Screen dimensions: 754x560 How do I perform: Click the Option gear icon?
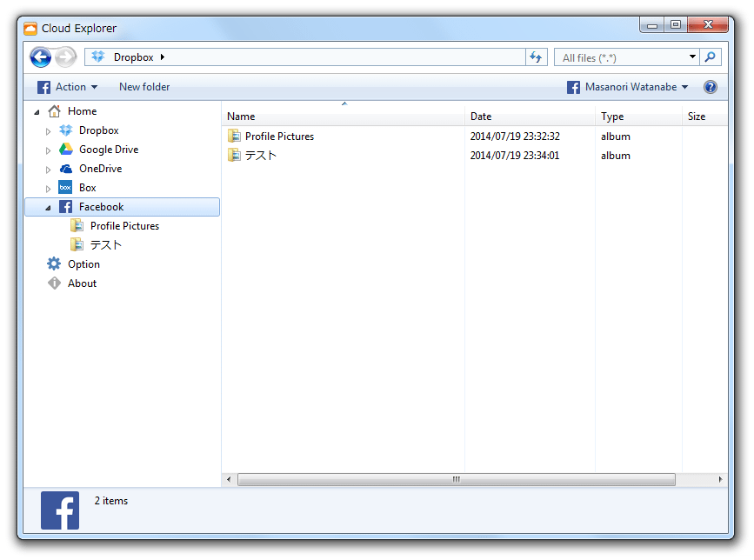coord(54,263)
